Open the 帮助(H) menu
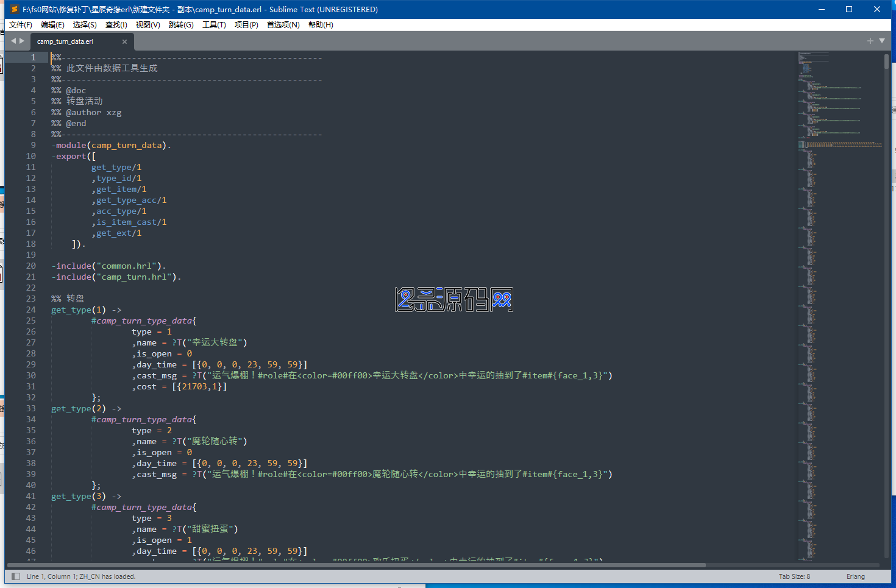 321,25
